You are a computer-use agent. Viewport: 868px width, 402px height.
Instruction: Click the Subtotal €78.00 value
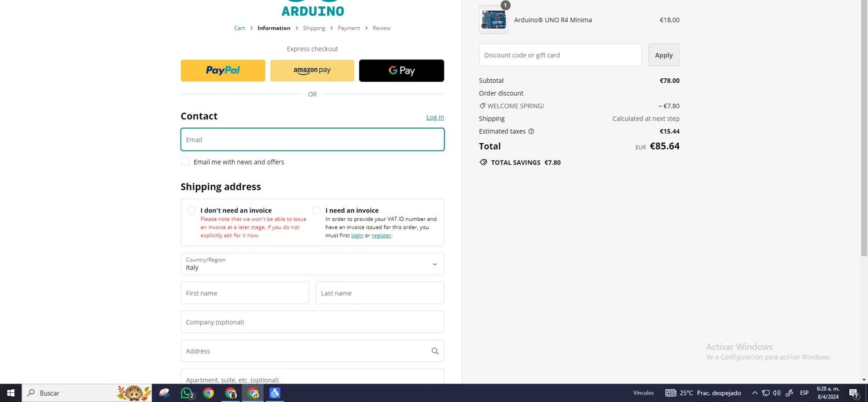click(670, 81)
